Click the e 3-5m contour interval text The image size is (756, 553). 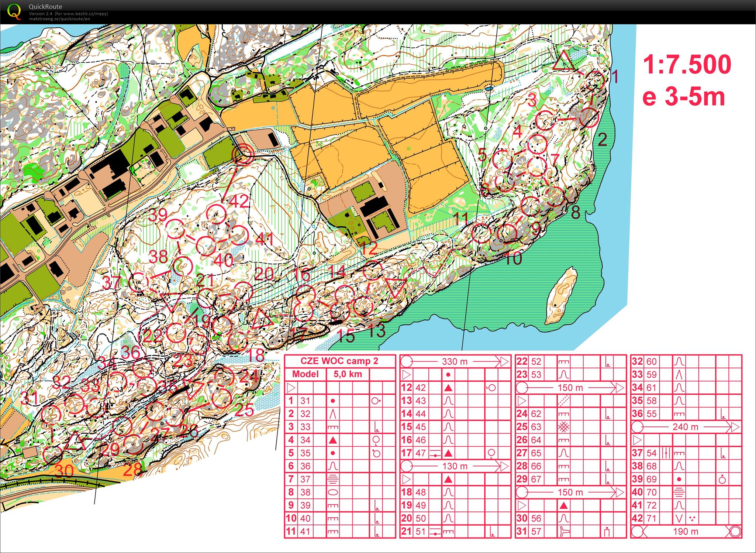[684, 97]
